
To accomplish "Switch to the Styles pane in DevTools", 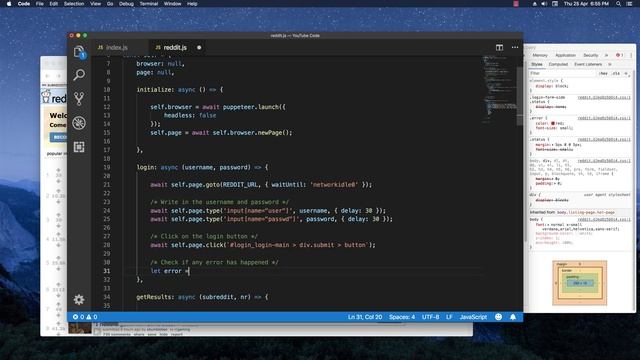I will [537, 64].
